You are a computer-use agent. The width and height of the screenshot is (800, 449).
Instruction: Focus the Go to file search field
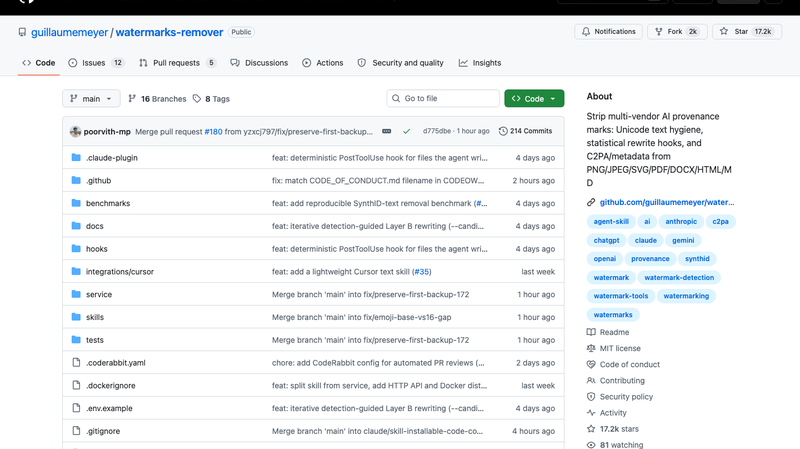pos(443,98)
